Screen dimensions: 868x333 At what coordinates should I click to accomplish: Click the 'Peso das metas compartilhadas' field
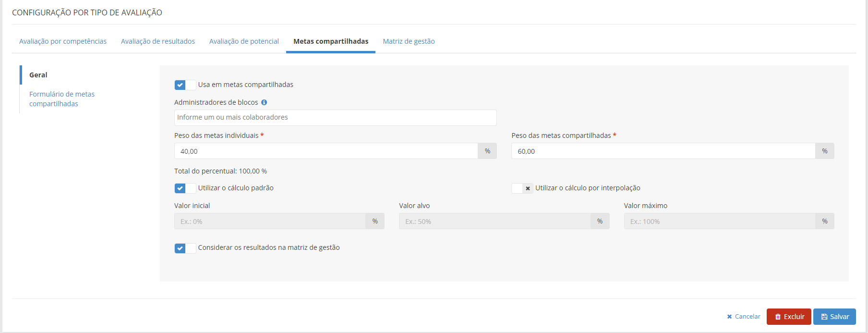click(x=663, y=151)
